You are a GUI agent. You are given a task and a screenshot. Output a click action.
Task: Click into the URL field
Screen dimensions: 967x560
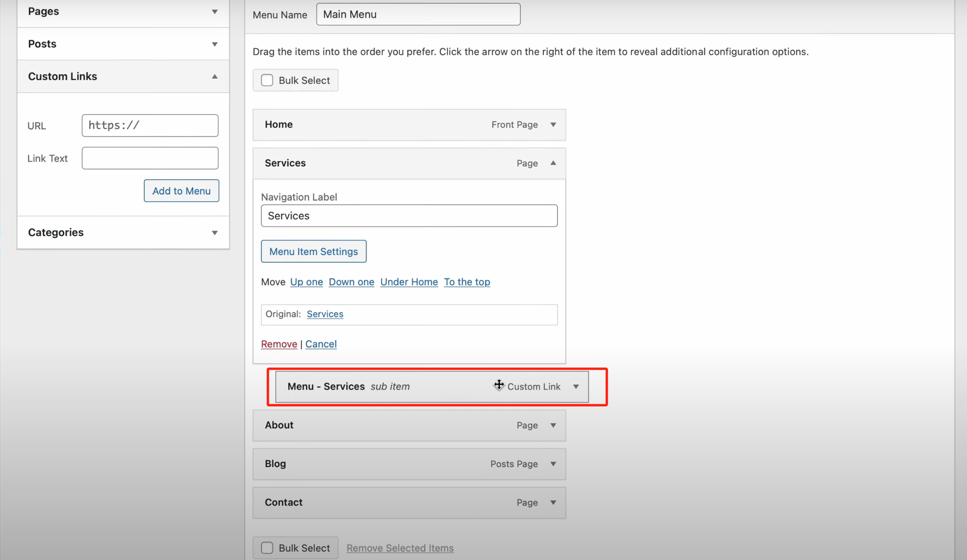tap(150, 125)
